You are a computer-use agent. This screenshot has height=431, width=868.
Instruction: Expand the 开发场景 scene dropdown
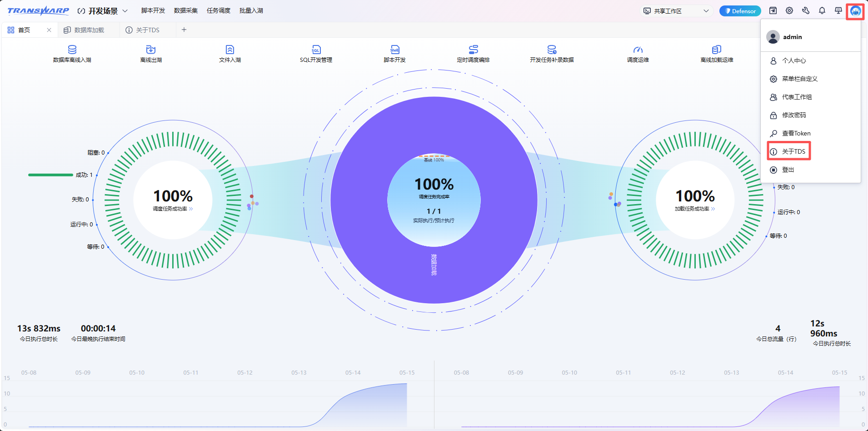point(102,11)
